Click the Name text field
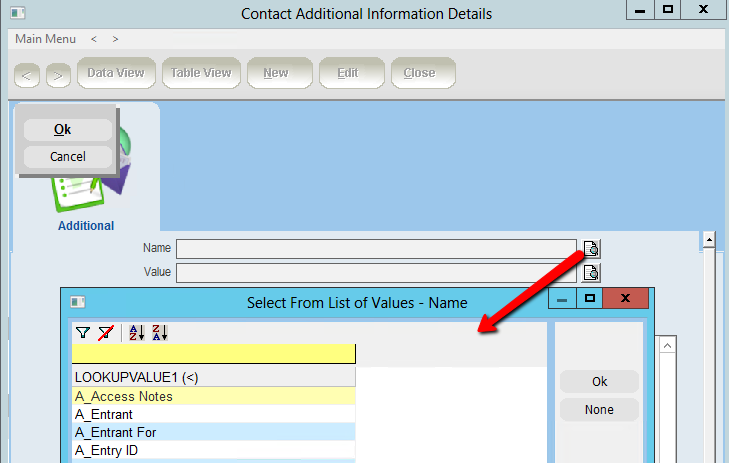The height and width of the screenshot is (463, 729). tap(376, 249)
